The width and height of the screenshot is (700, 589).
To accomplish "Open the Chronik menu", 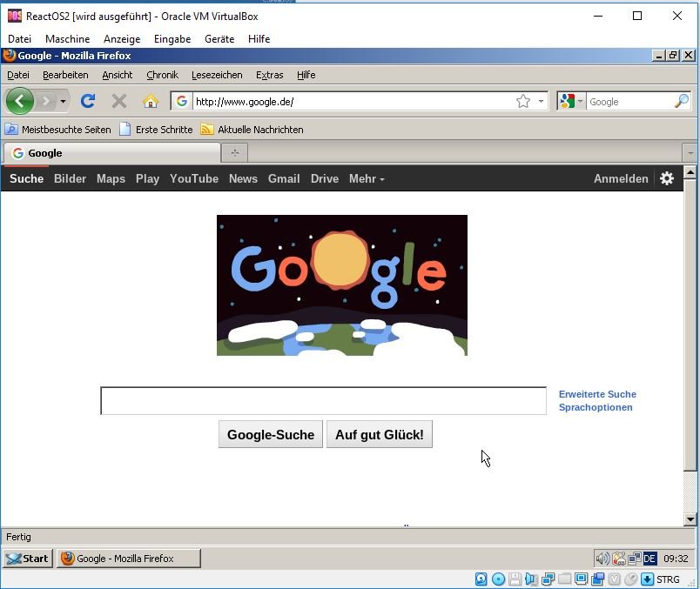I will point(163,75).
